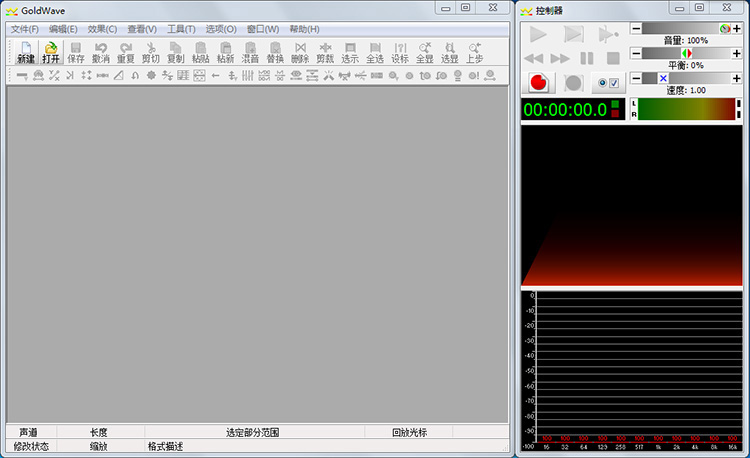The height and width of the screenshot is (458, 750).
Task: Click the first effects bar icon
Action: point(22,76)
